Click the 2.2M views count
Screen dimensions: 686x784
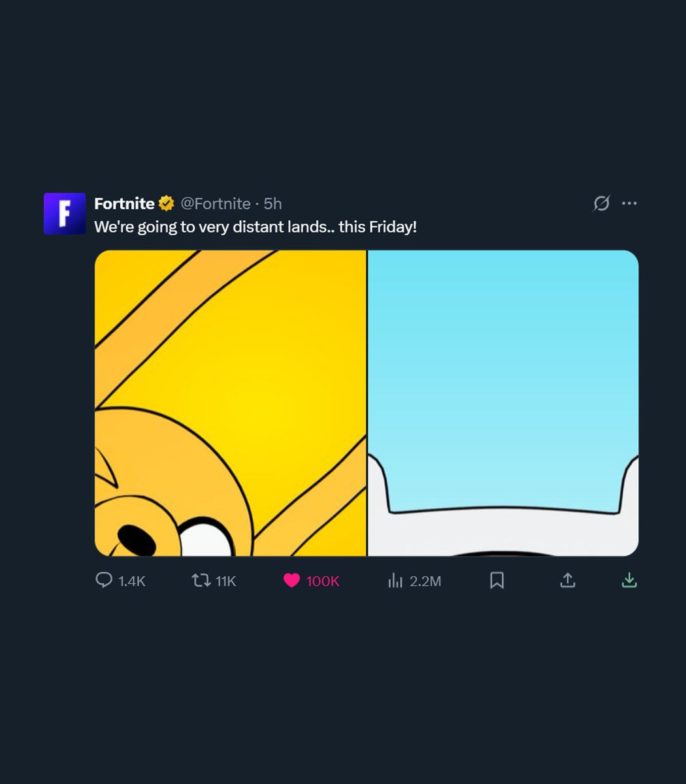click(x=425, y=581)
